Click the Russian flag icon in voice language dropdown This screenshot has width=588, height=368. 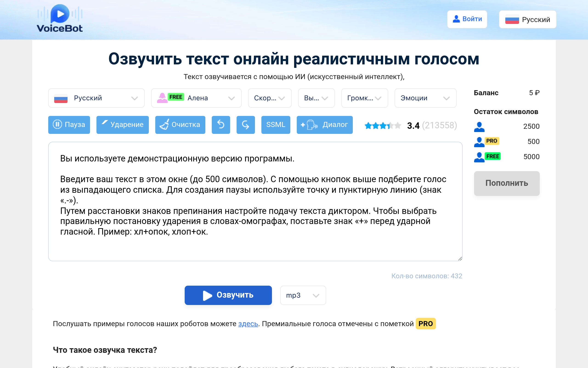61,98
